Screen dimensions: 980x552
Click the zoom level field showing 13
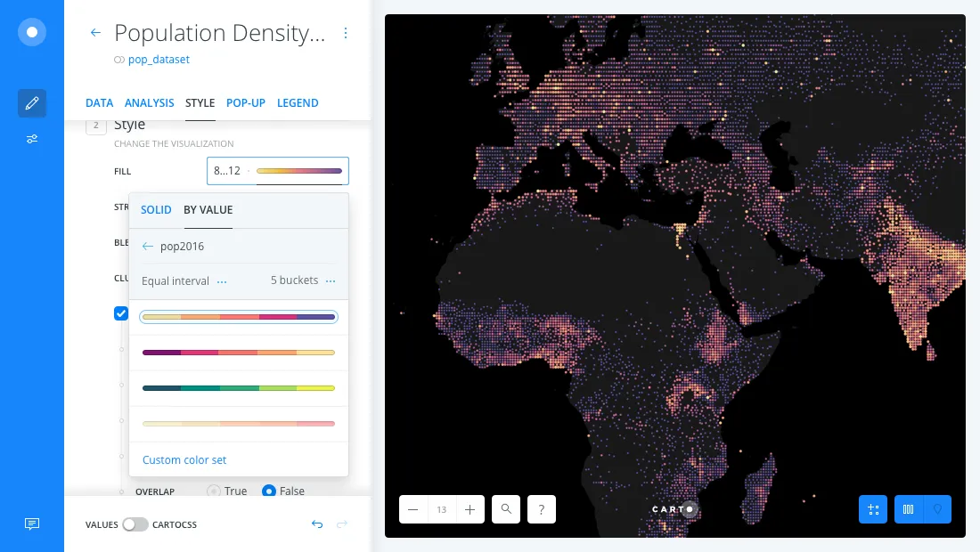tap(442, 509)
